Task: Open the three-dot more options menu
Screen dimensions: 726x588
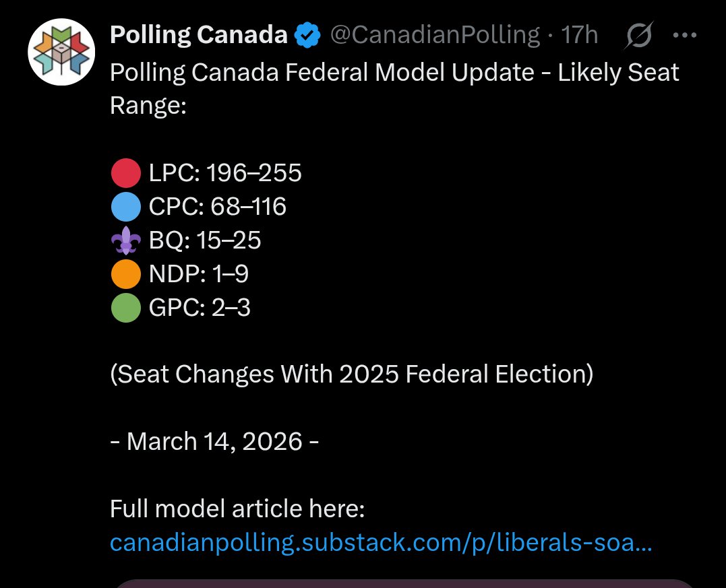Action: click(x=685, y=36)
